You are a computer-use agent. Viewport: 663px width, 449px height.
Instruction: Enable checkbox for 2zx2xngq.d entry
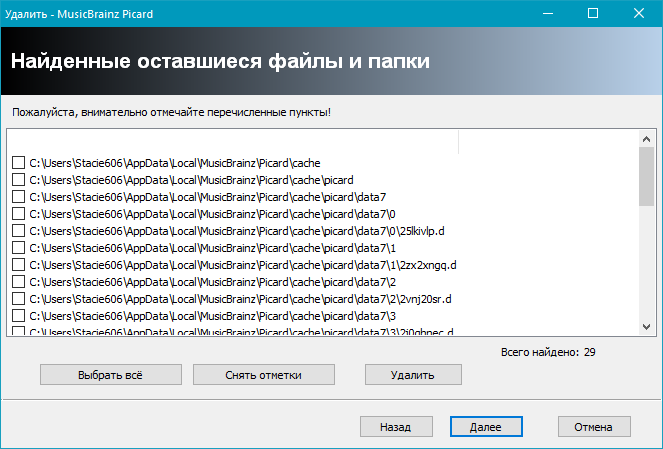point(18,265)
